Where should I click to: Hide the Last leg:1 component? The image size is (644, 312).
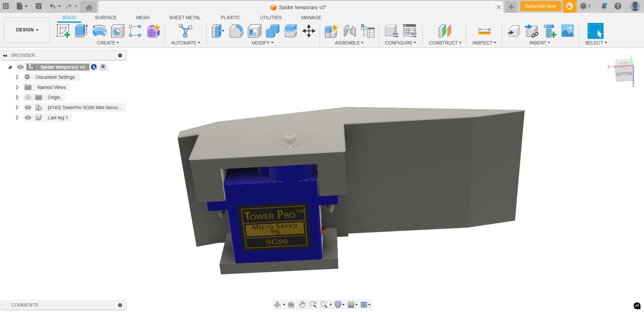point(28,118)
